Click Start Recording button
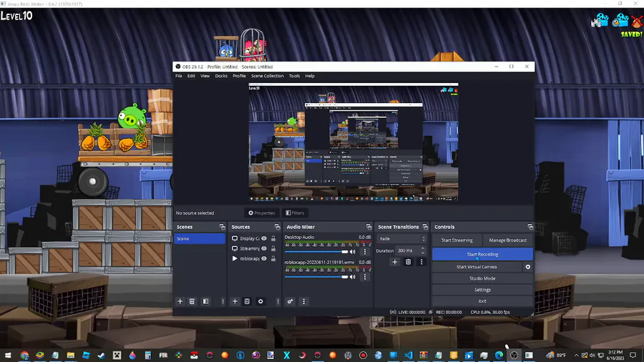 (x=482, y=254)
